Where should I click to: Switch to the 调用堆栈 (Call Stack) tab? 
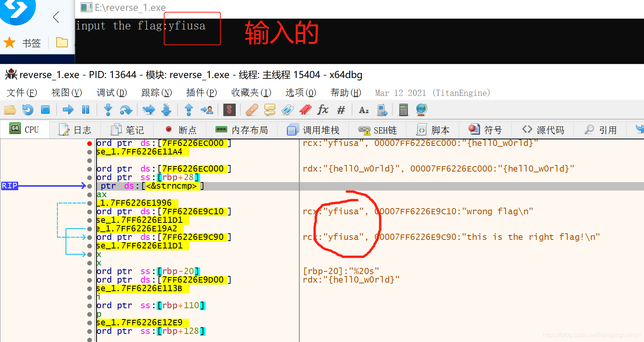click(313, 130)
